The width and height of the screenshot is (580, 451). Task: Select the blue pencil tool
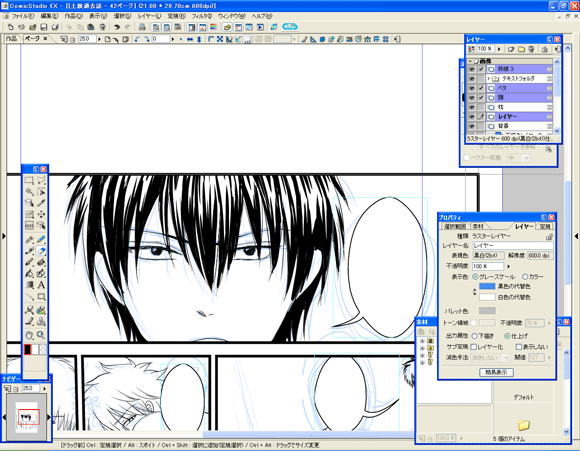tap(41, 240)
